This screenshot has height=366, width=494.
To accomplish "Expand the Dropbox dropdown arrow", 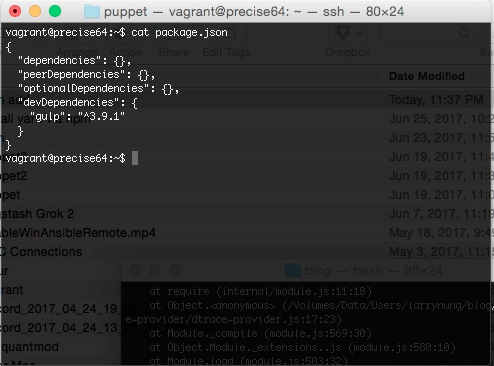I will click(359, 33).
